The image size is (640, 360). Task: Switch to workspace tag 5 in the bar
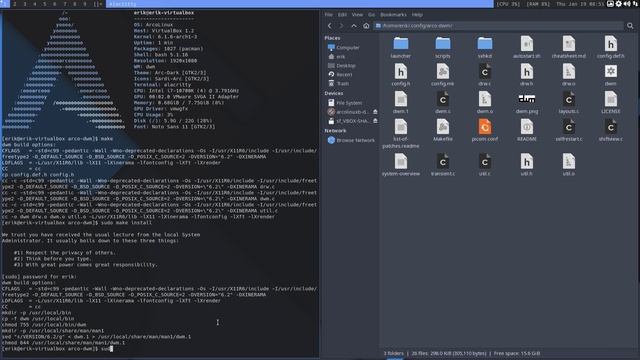tap(44, 4)
